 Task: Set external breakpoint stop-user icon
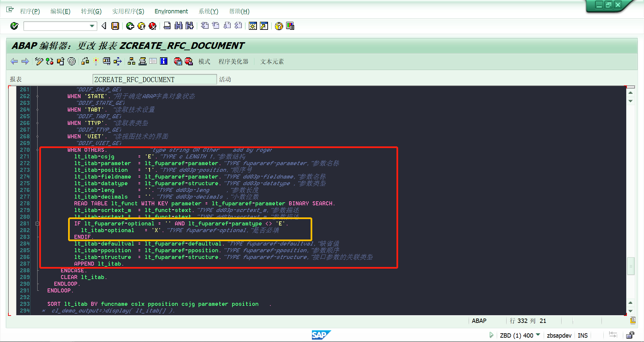pos(189,61)
